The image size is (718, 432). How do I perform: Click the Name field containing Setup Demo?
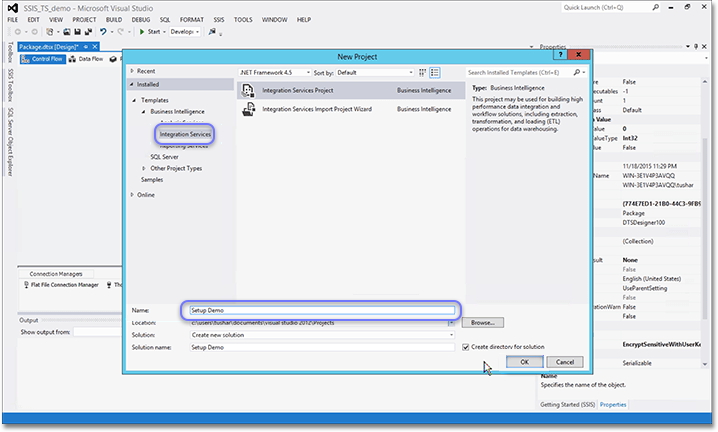322,310
